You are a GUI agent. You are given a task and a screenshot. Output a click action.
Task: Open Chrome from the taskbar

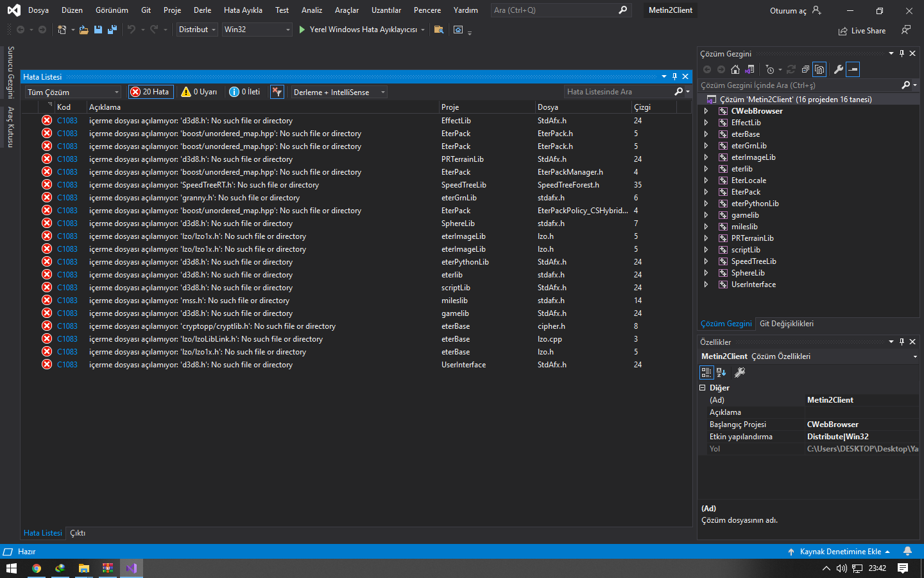coord(37,568)
